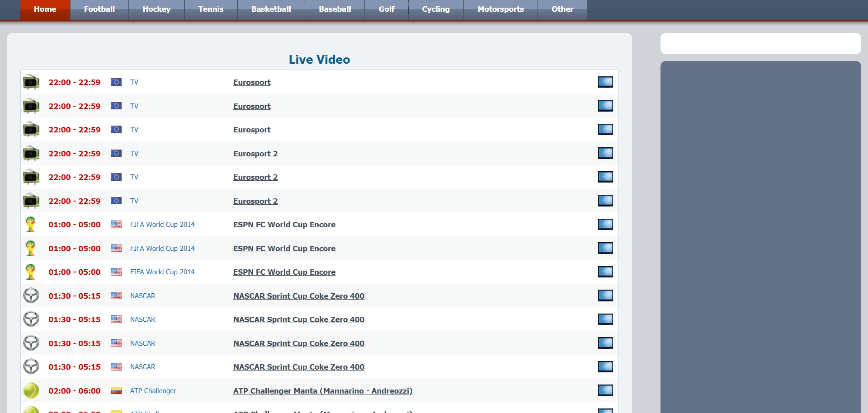The image size is (868, 413).
Task: Click the watch screen icon for the first NASCAR row
Action: 605,296
